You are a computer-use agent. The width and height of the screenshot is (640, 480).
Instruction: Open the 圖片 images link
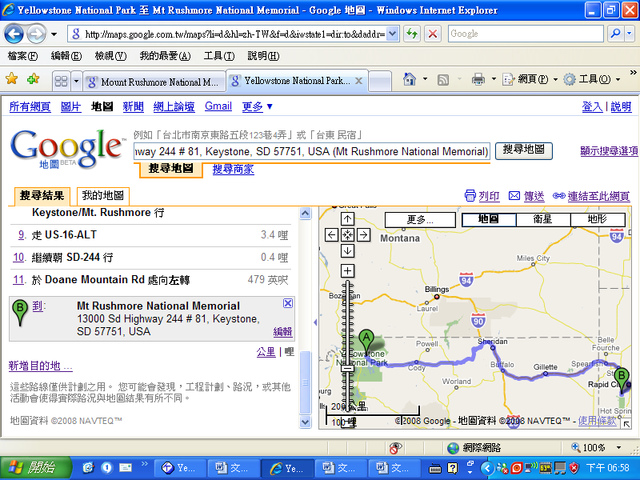pyautogui.click(x=71, y=107)
